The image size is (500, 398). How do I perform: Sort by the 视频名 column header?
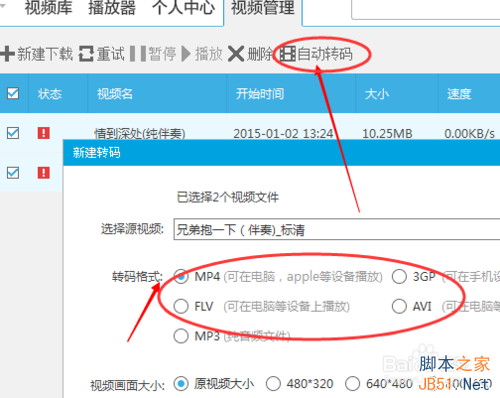115,94
